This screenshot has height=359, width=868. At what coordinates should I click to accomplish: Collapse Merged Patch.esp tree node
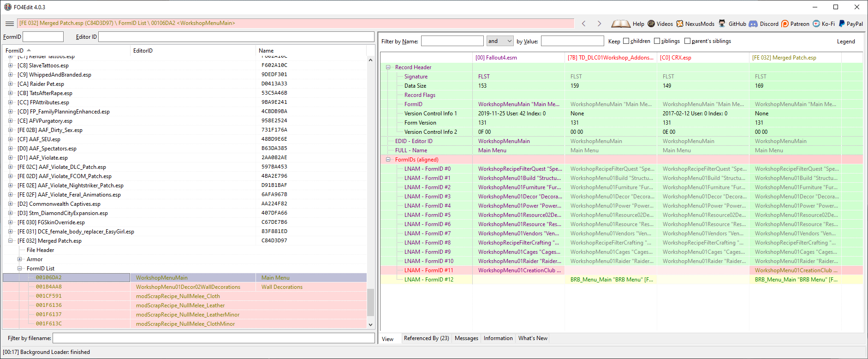11,241
